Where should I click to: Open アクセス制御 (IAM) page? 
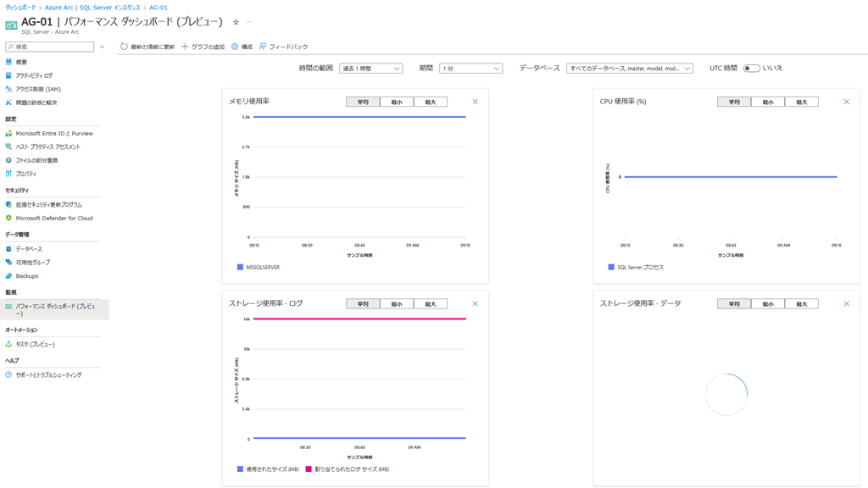[x=37, y=89]
